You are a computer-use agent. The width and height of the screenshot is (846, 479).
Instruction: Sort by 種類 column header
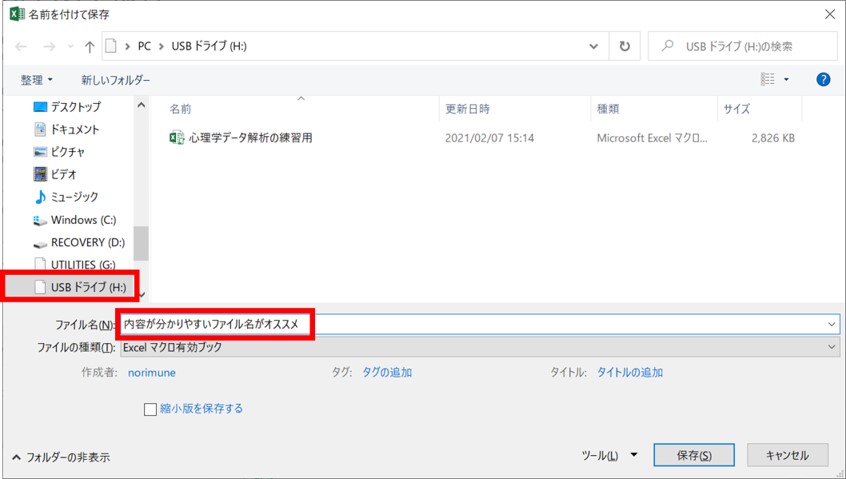608,109
